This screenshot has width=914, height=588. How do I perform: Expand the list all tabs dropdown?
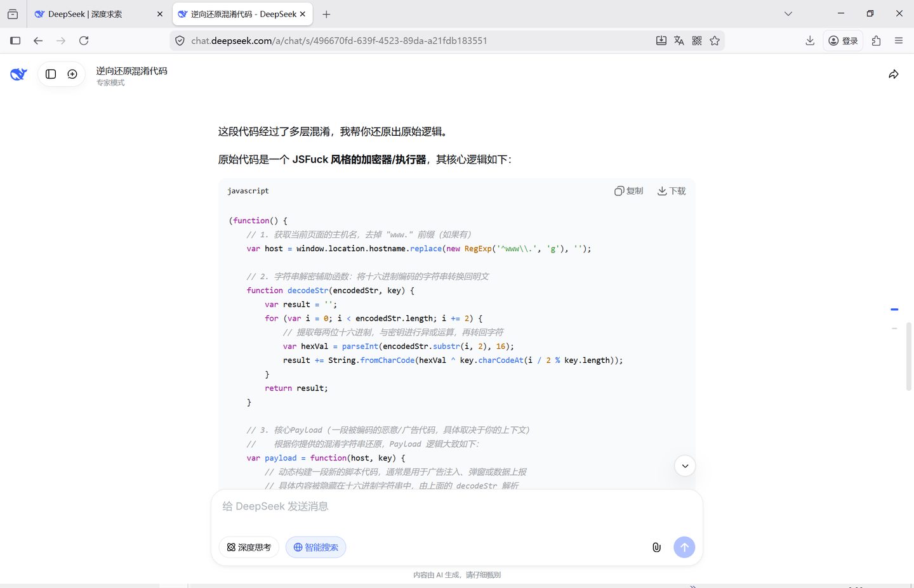coord(788,14)
